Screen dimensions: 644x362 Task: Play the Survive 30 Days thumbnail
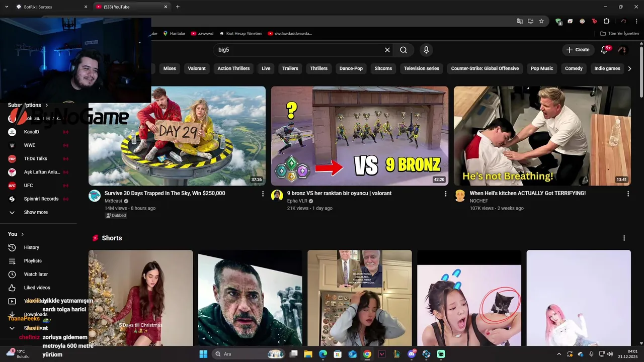tap(177, 136)
